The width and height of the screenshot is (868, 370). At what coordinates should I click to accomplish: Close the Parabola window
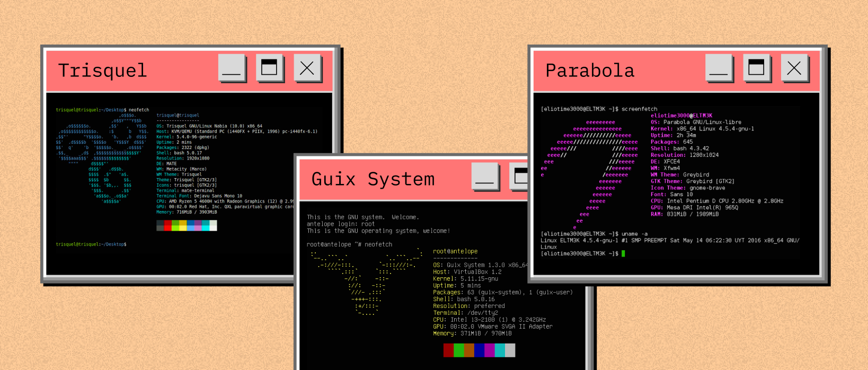(x=794, y=68)
